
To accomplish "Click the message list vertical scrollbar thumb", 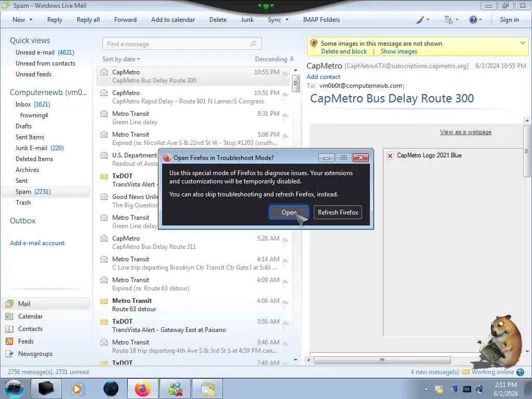I will (x=296, y=83).
